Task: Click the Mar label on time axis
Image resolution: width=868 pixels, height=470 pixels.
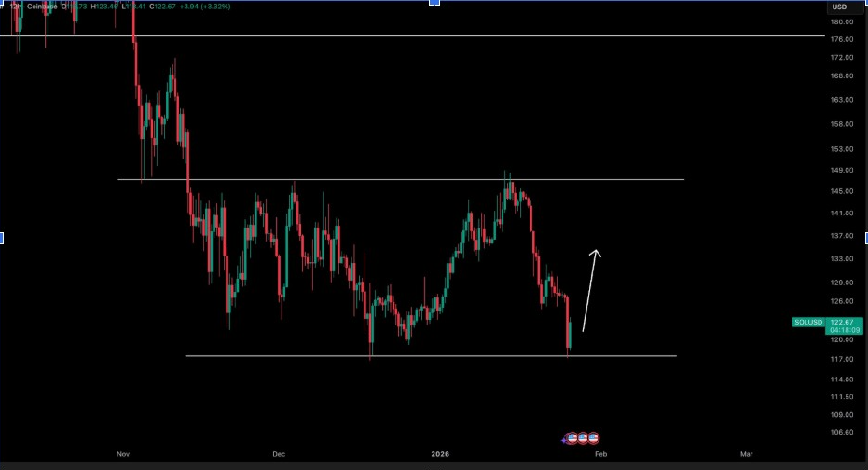Action: [x=746, y=454]
